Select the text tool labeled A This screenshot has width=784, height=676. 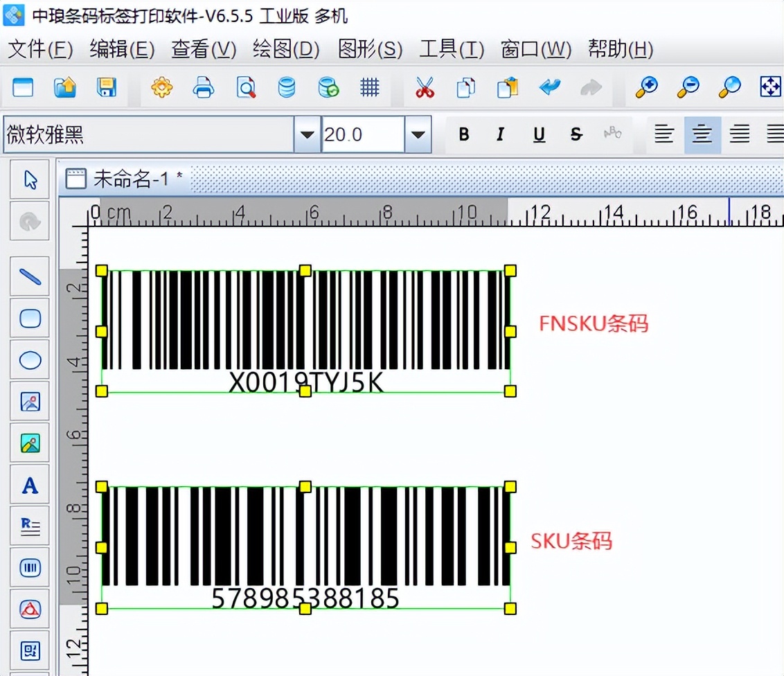(x=29, y=484)
